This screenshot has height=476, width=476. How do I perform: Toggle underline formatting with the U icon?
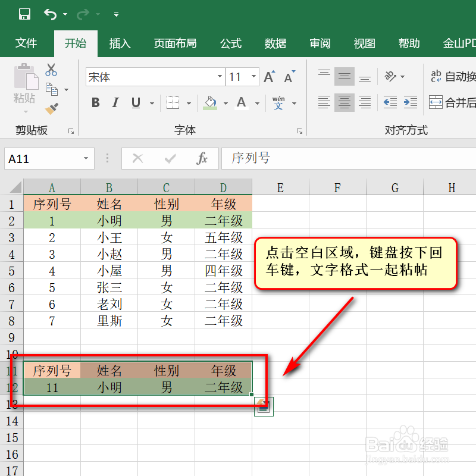click(135, 102)
